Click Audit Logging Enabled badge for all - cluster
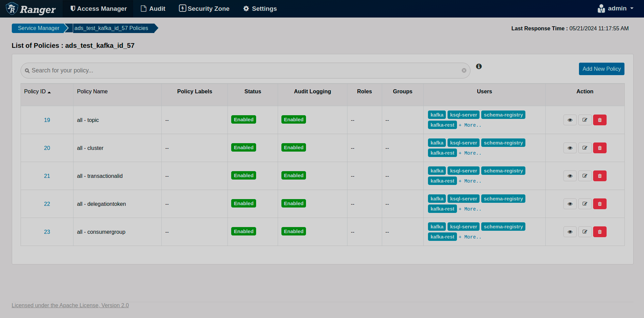This screenshot has height=318, width=644. pyautogui.click(x=294, y=148)
